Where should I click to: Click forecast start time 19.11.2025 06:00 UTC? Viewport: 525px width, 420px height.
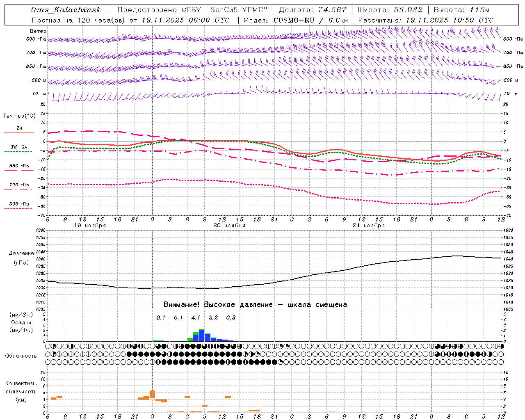coord(186,20)
